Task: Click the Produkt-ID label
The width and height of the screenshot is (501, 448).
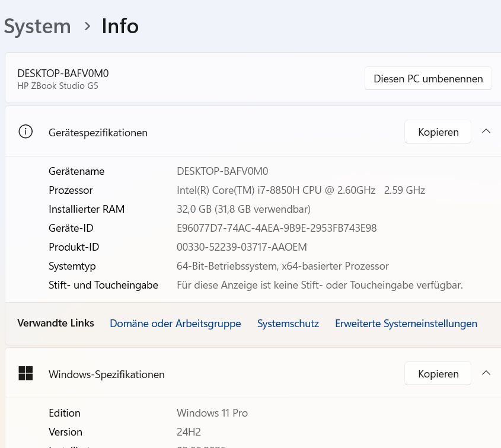Action: [x=74, y=247]
